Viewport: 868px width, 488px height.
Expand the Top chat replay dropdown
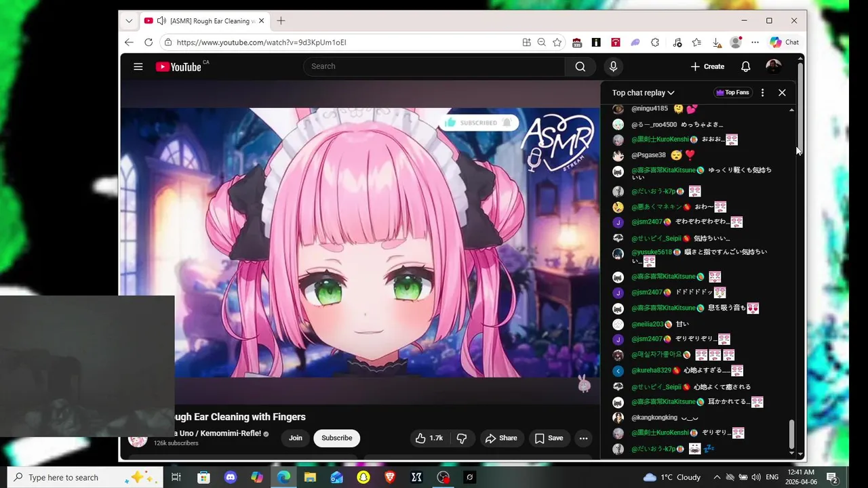(643, 93)
